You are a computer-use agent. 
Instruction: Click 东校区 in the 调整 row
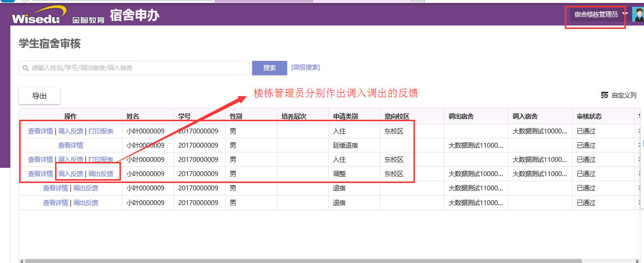coord(394,174)
